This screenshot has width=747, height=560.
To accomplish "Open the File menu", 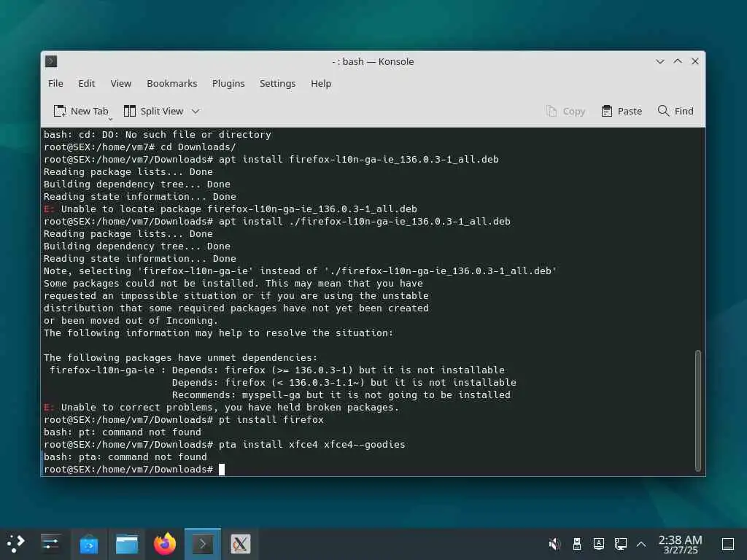I will [x=55, y=83].
